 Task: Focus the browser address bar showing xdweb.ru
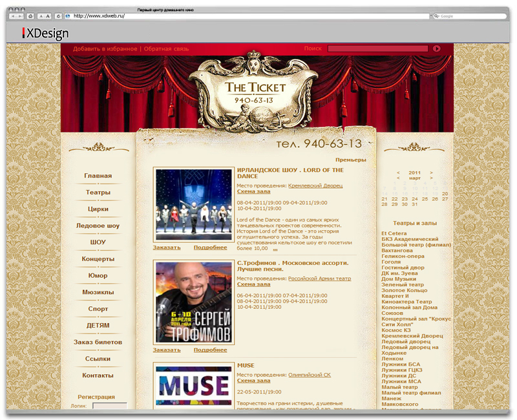click(x=248, y=16)
